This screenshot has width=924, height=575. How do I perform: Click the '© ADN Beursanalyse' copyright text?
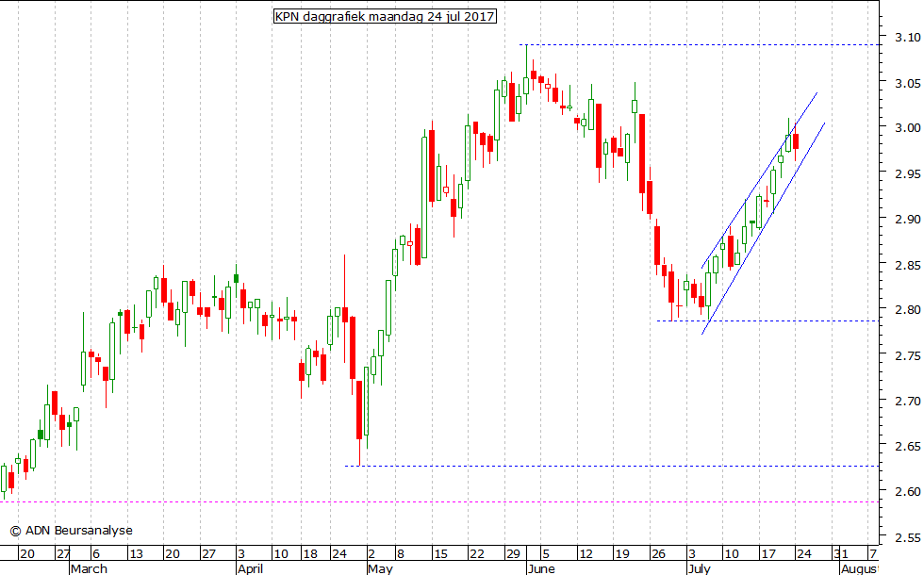(x=72, y=530)
